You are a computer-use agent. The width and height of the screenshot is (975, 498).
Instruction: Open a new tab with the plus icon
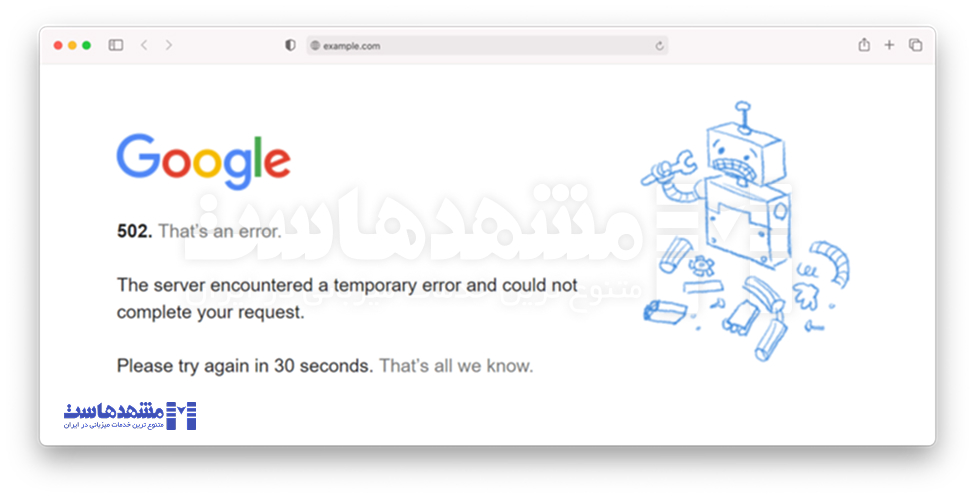click(x=889, y=45)
